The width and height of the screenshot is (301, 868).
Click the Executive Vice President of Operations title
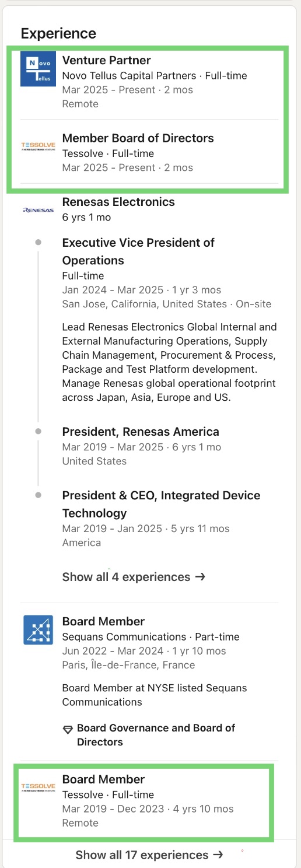(138, 251)
